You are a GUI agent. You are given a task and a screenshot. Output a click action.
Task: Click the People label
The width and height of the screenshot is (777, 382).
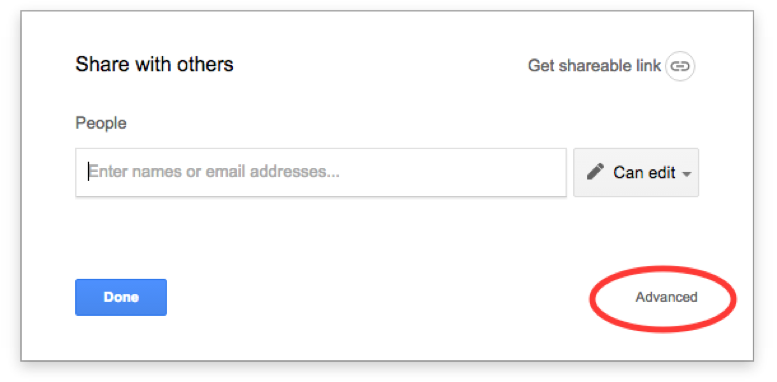point(101,123)
